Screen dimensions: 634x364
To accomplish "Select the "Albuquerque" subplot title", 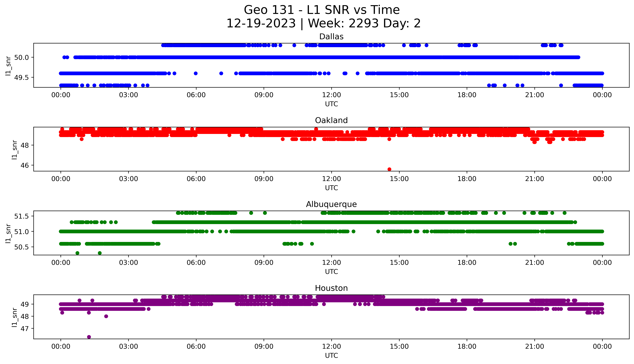I will [x=331, y=205].
